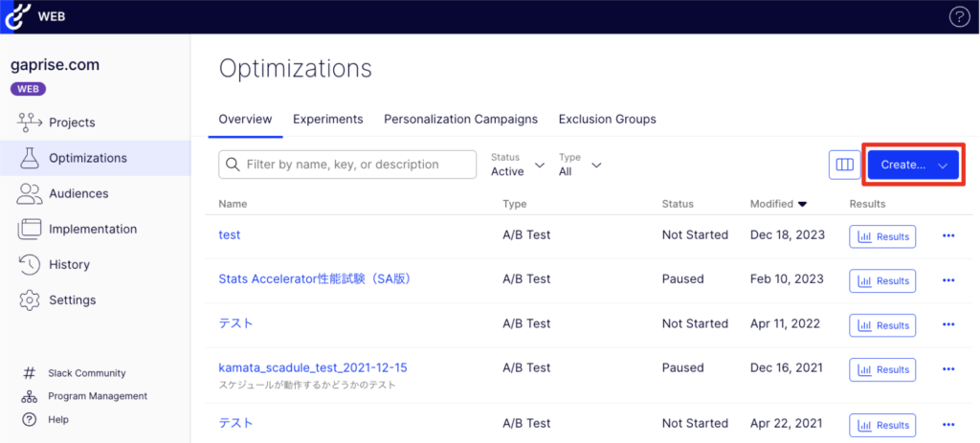Select the Exclusion Groups tab
Viewport: 980px width, 443px height.
pos(607,120)
